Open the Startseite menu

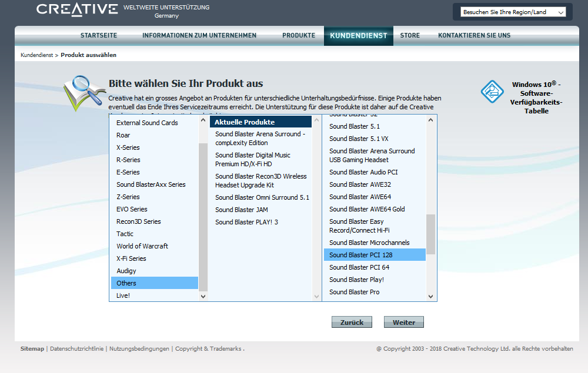(x=99, y=35)
